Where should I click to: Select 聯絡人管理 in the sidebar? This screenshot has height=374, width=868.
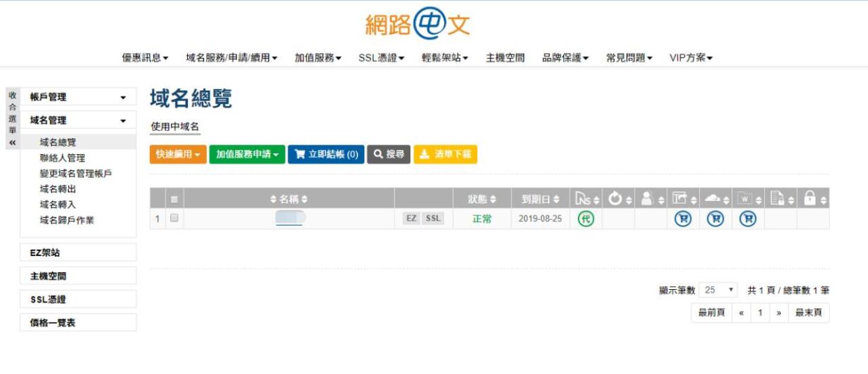click(x=62, y=158)
